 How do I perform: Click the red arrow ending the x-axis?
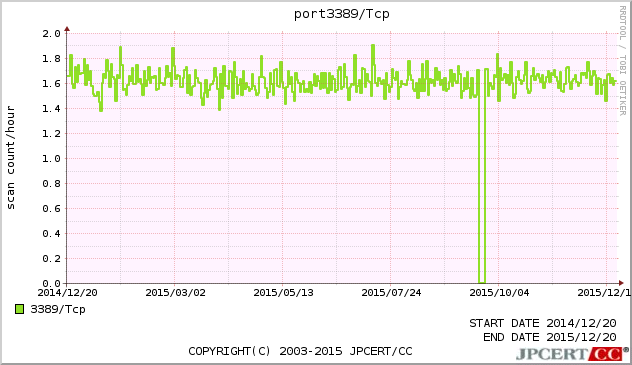coord(621,283)
